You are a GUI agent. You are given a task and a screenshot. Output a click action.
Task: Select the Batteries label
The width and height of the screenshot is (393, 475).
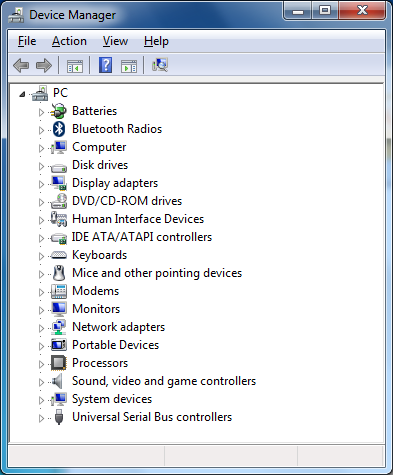[95, 111]
